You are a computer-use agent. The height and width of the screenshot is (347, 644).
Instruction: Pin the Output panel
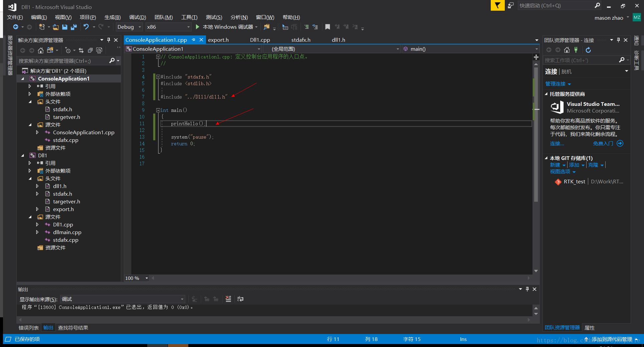[527, 289]
